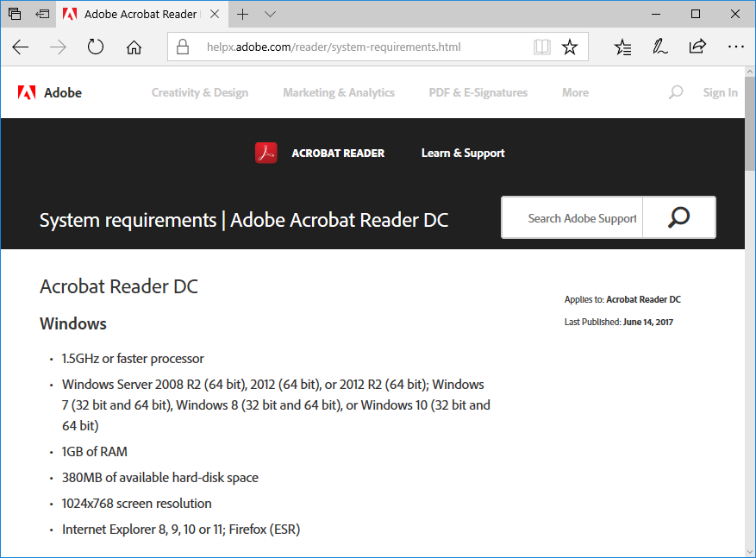Click the red Acrobat Reader product icon

click(x=266, y=153)
